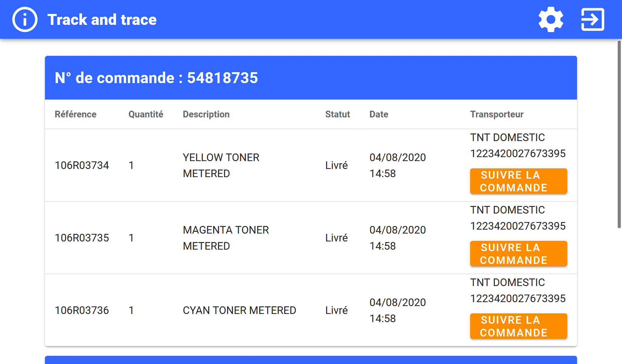Click Livré status in 106R03734 row
Screen dimensions: 622x364
point(337,165)
